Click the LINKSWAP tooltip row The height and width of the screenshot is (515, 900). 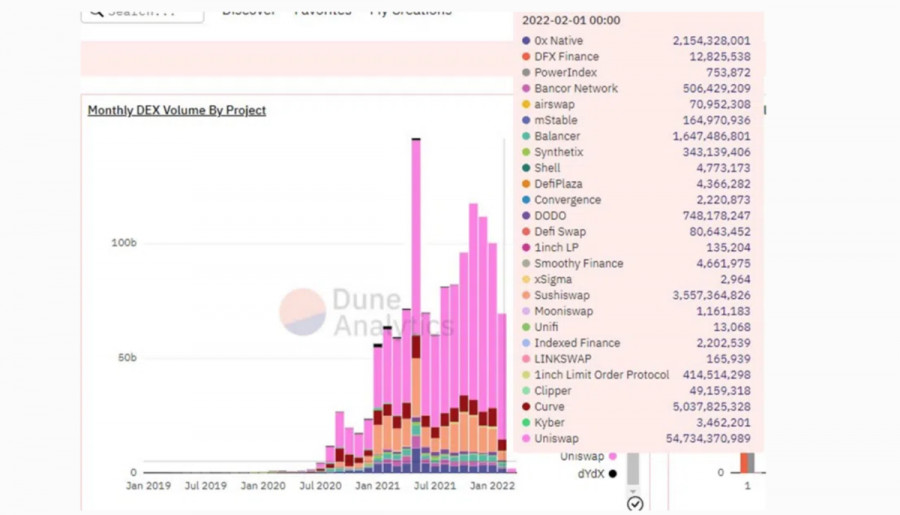point(636,359)
